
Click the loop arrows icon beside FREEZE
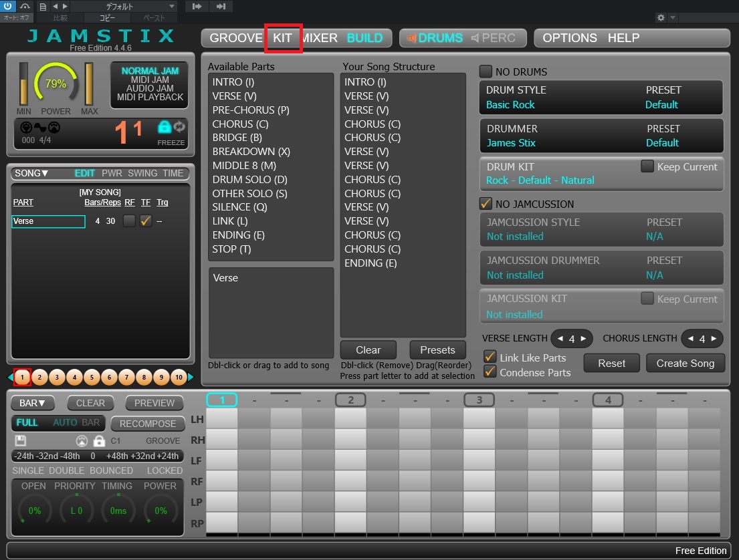[x=179, y=127]
